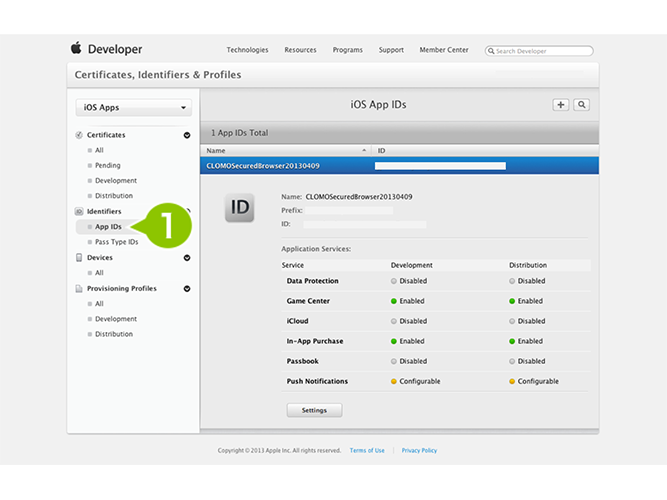
Task: Click the 1 App IDs Total text
Action: point(239,133)
